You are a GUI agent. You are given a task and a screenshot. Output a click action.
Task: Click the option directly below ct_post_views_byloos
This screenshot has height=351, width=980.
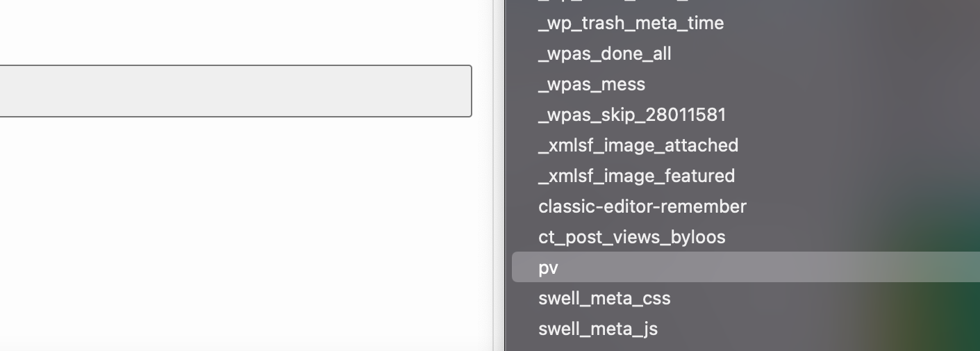click(x=745, y=267)
